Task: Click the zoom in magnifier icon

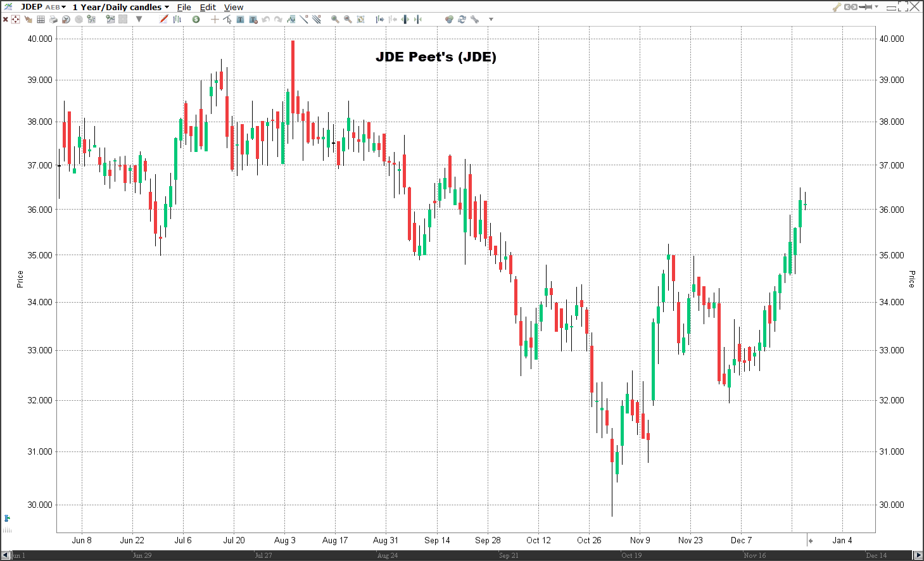Action: tap(335, 20)
